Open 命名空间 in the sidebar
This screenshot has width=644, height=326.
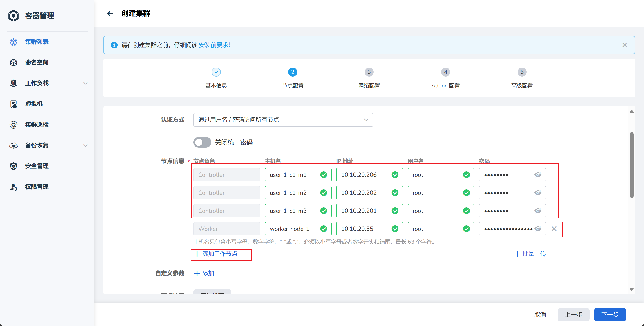36,63
